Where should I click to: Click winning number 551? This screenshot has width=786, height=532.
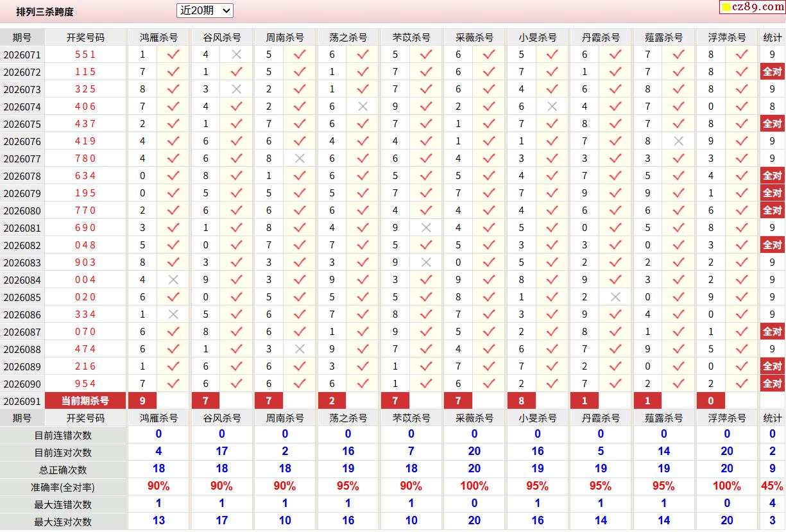point(85,55)
